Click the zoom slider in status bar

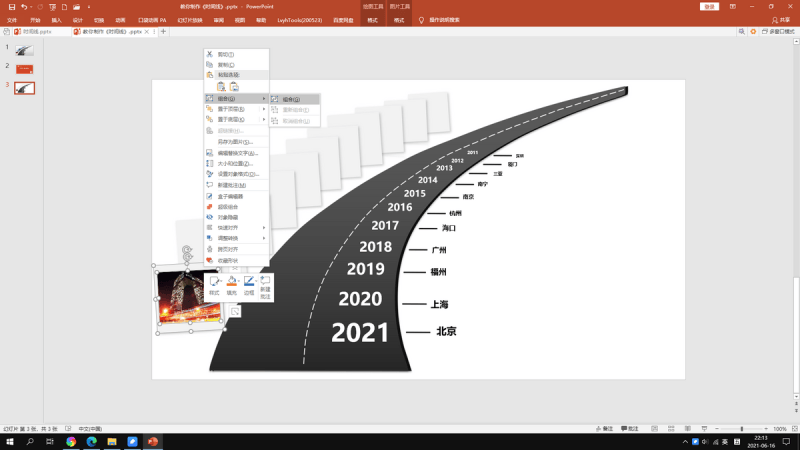[738, 428]
